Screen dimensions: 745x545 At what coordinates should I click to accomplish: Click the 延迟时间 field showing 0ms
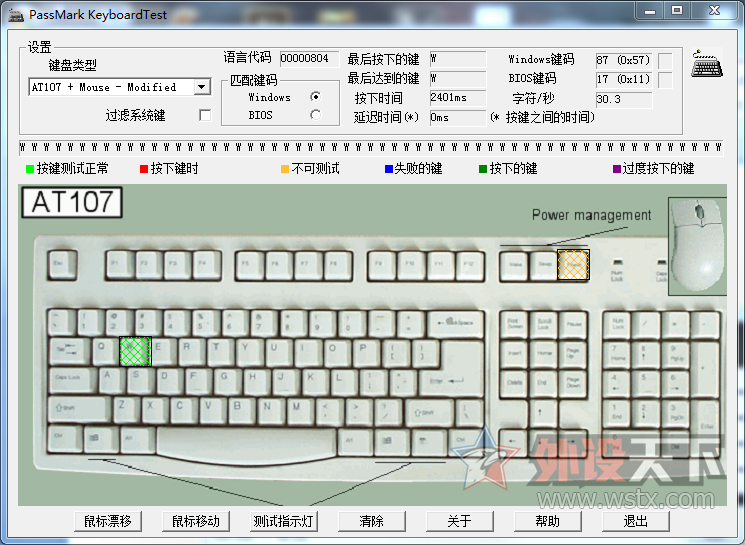tap(458, 117)
